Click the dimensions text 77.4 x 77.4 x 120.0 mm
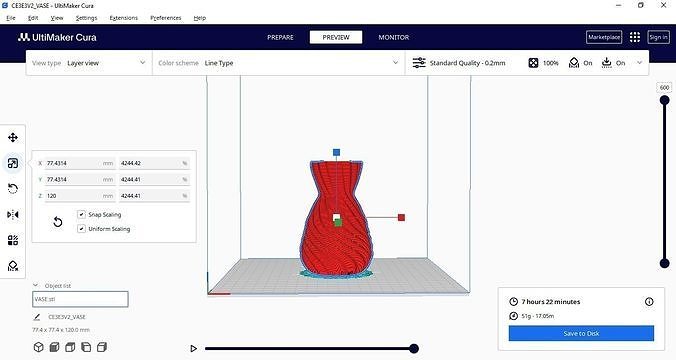The image size is (676, 360). [x=61, y=330]
